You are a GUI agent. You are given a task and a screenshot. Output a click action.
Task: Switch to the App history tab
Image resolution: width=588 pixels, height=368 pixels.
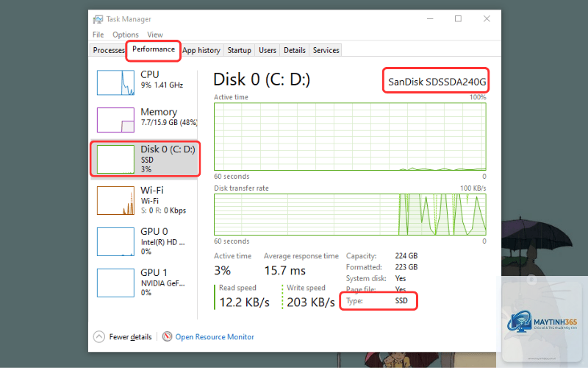click(201, 50)
